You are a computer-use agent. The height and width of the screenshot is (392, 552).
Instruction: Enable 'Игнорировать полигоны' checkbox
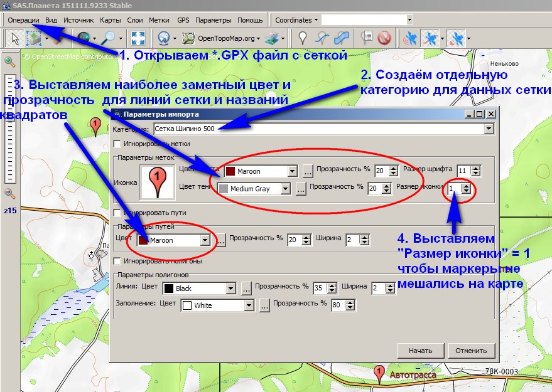117,261
